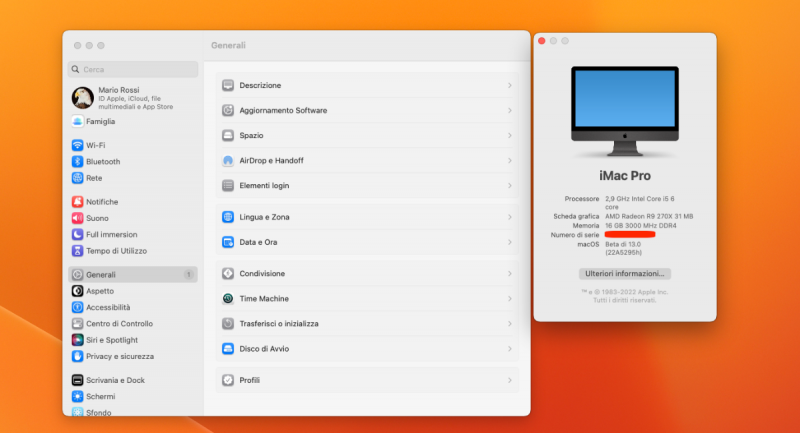Expand Elementi login chevron

(510, 186)
